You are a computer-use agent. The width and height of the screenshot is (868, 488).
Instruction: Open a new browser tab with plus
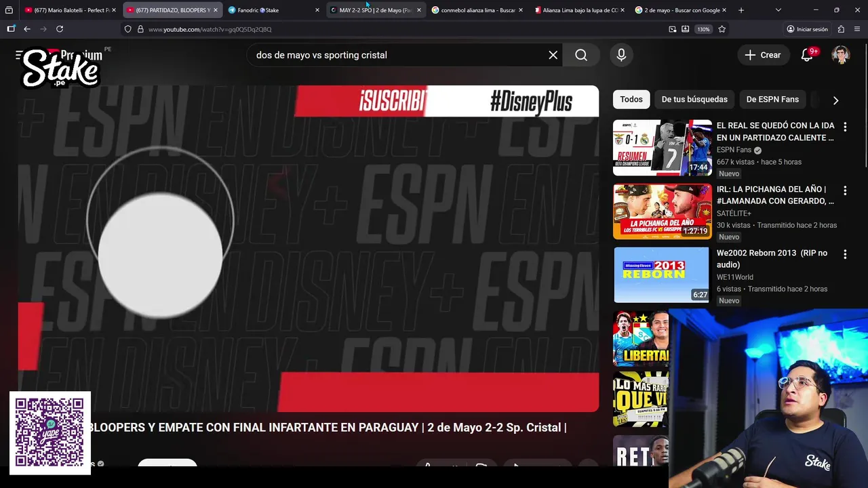741,10
